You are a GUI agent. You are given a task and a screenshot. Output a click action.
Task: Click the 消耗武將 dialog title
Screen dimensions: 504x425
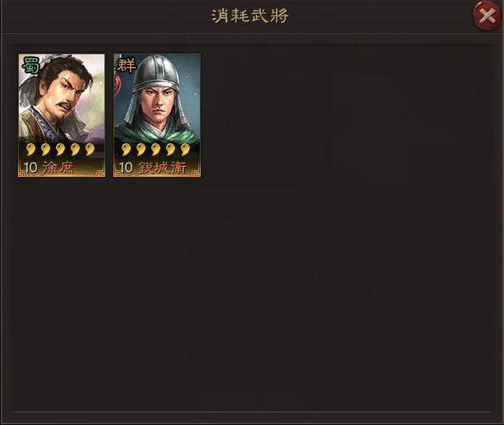[x=250, y=16]
